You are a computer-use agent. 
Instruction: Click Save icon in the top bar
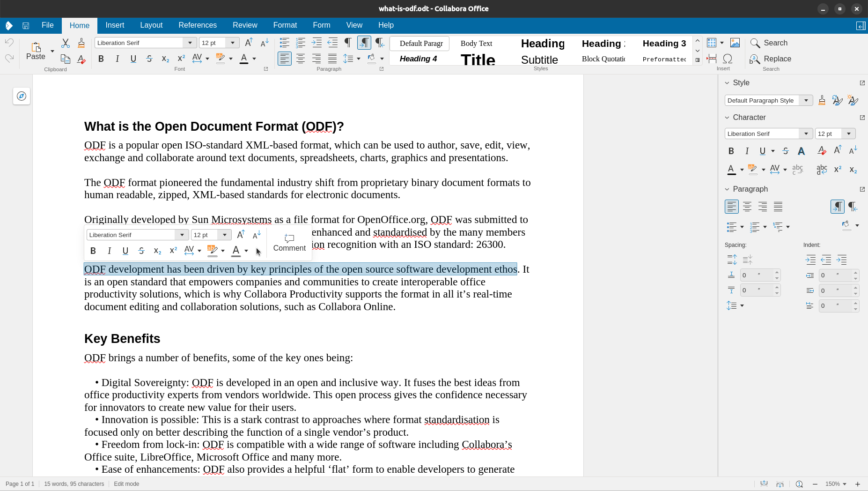(26, 25)
